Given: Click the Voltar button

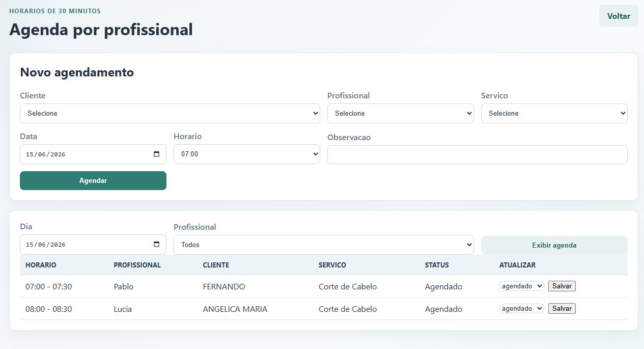Looking at the screenshot, I should [x=619, y=16].
